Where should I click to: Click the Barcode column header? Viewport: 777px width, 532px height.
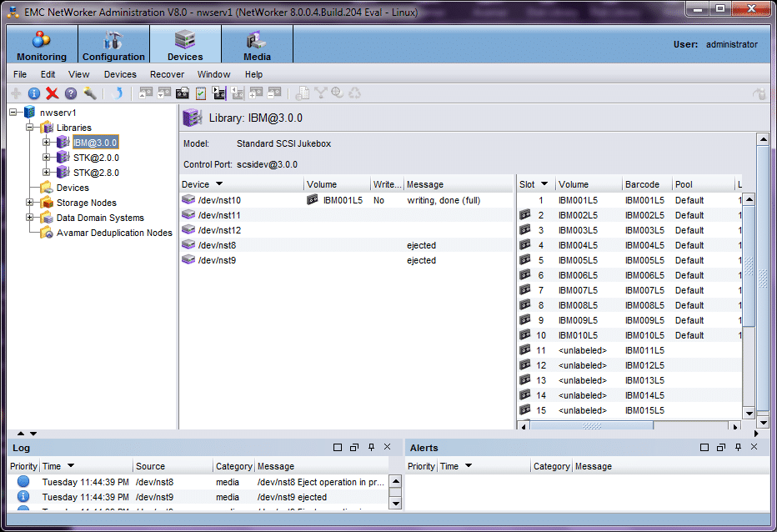pos(647,184)
